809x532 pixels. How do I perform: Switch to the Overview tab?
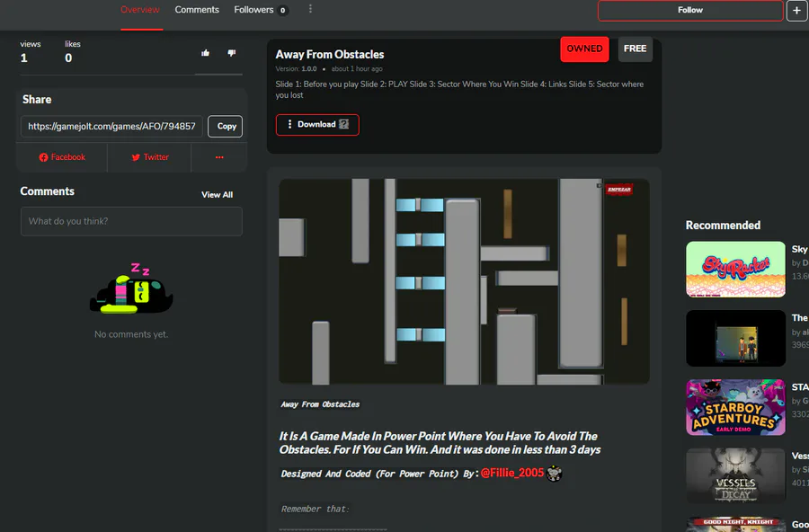(x=140, y=10)
